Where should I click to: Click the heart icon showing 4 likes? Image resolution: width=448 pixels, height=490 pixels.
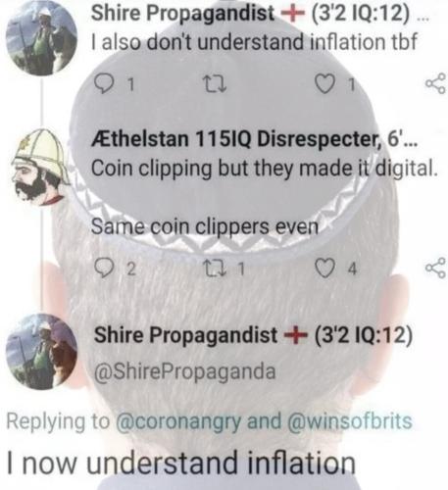tap(324, 269)
